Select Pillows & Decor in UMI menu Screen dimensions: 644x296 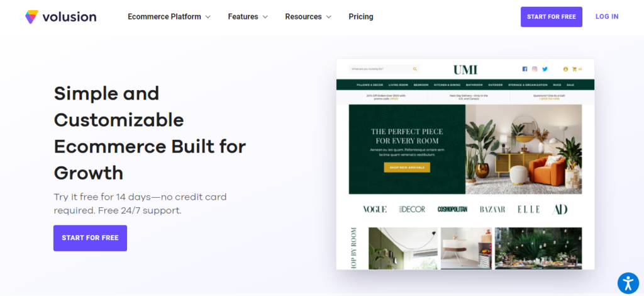(370, 84)
